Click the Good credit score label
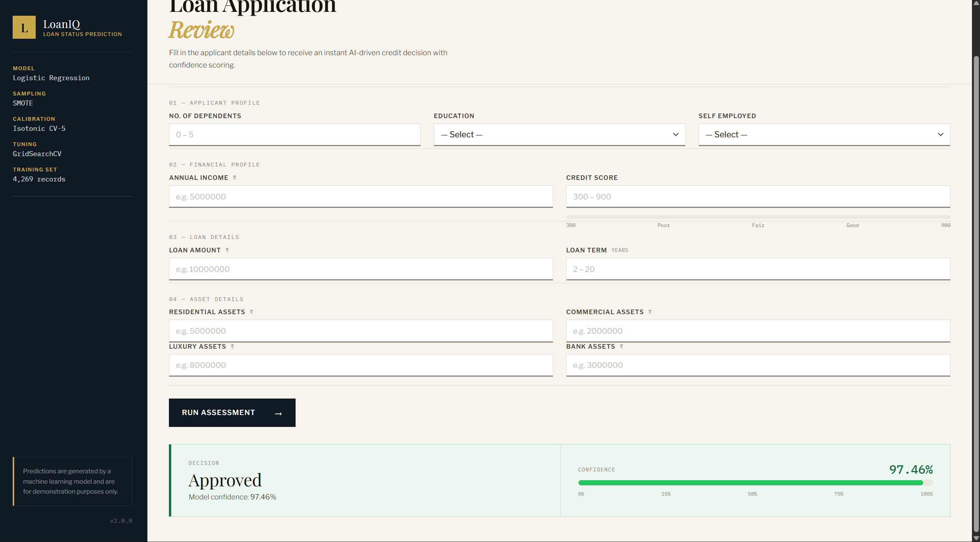 pos(853,226)
